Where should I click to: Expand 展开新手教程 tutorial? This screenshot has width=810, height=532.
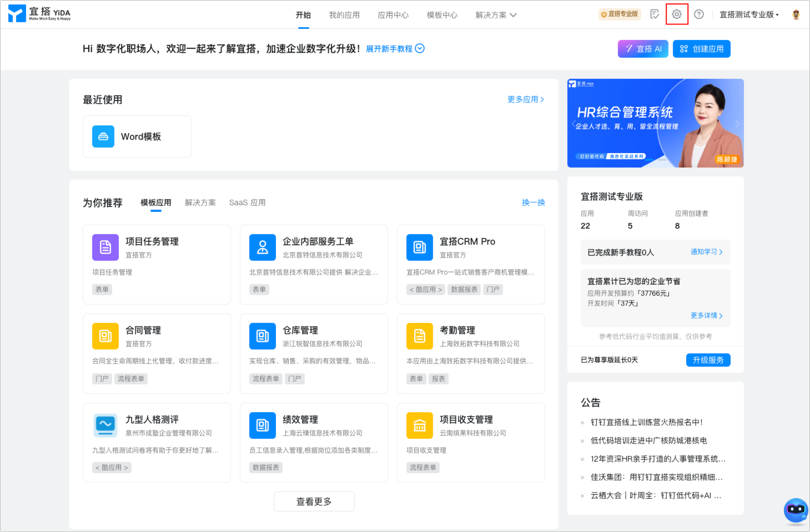(x=395, y=49)
